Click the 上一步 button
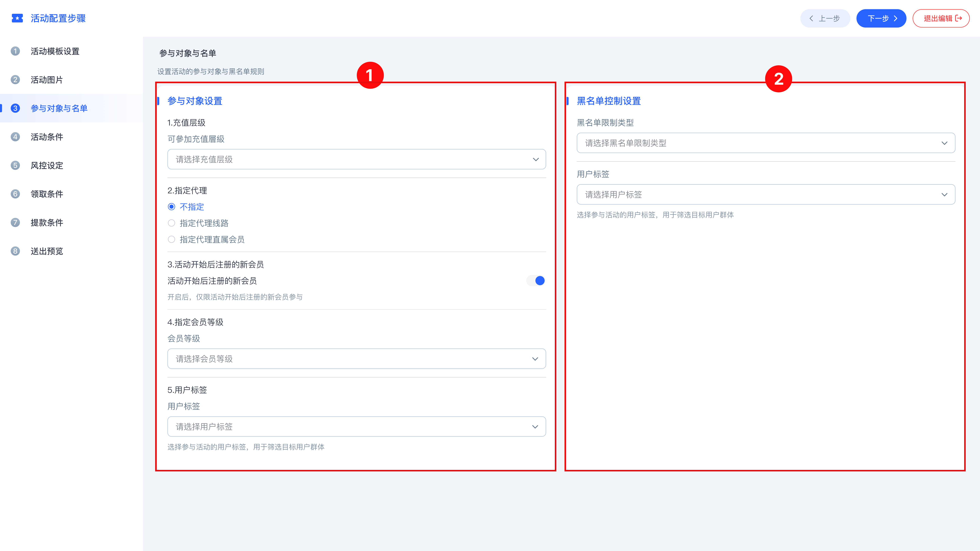980x551 pixels. click(825, 18)
